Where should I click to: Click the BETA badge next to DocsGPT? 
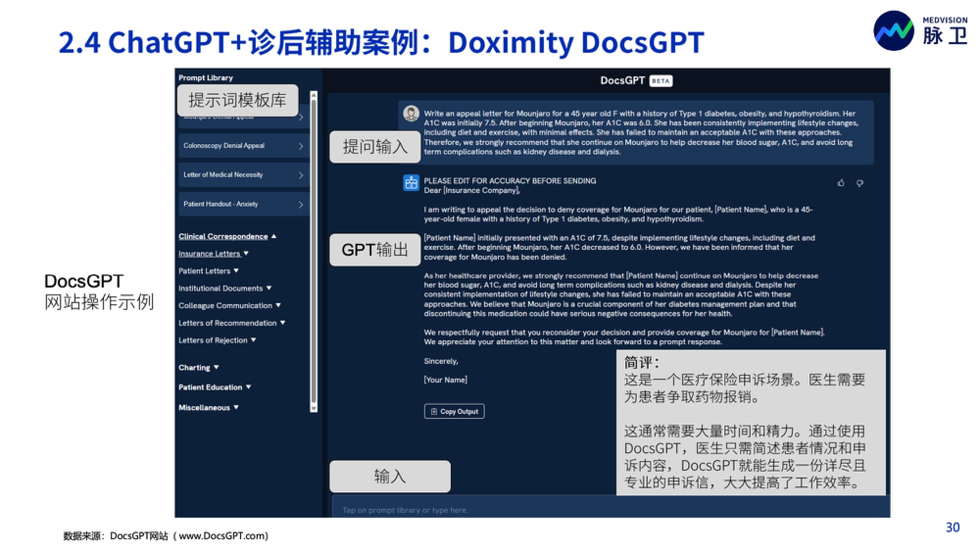(x=661, y=81)
